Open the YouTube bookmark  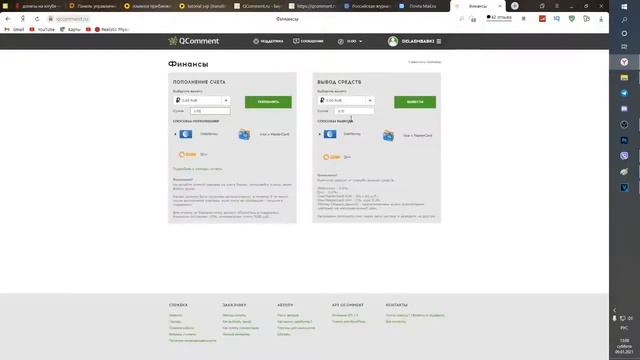(x=42, y=29)
